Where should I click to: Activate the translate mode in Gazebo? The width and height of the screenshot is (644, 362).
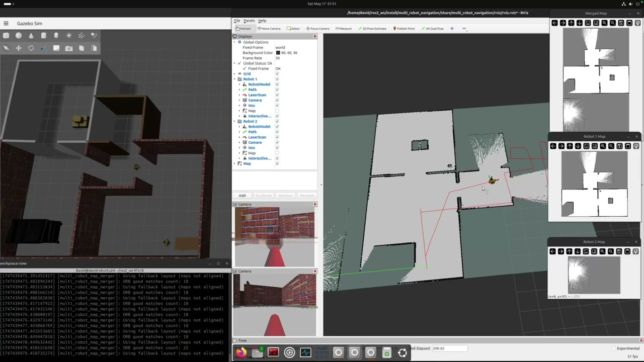19,48
